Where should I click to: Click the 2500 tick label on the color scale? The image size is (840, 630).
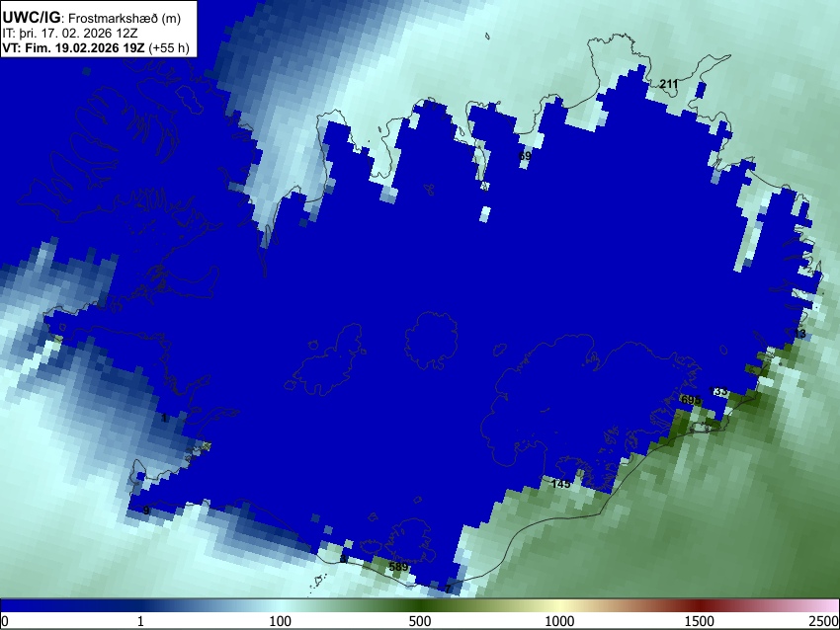point(825,621)
